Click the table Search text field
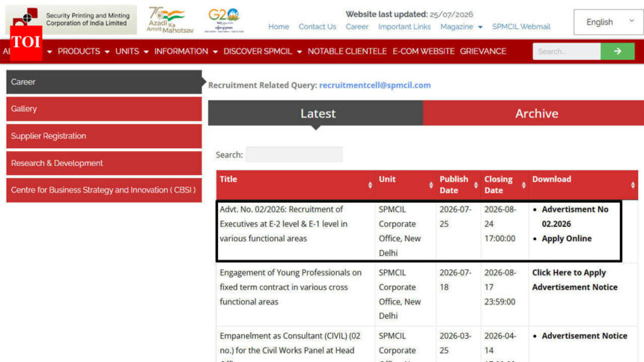Screen dimensions: 644x362 tap(294, 155)
